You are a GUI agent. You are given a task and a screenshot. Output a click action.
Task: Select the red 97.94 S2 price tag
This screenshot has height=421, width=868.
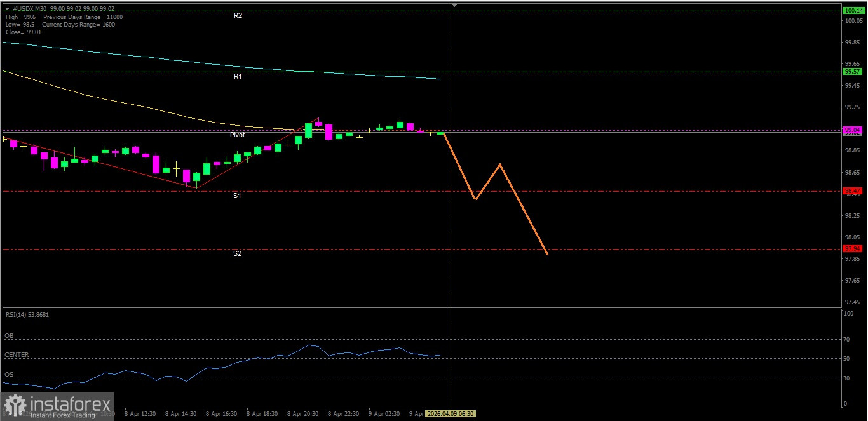[851, 248]
